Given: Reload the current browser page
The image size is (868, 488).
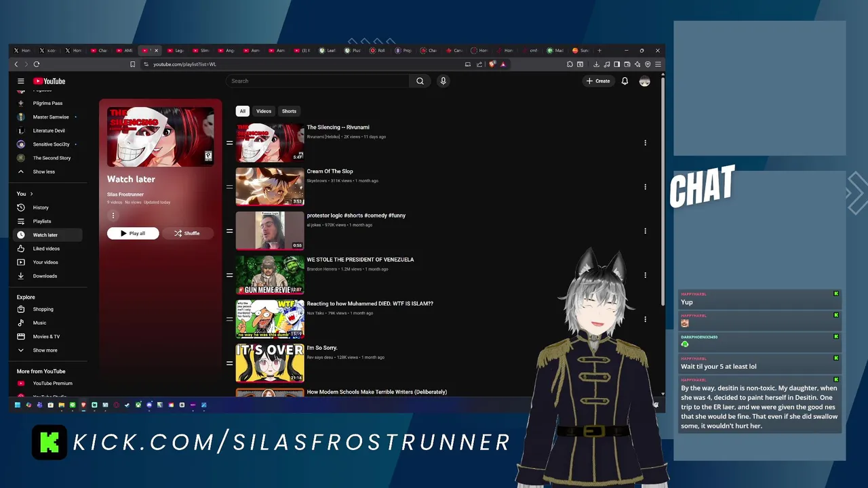Looking at the screenshot, I should pos(37,64).
